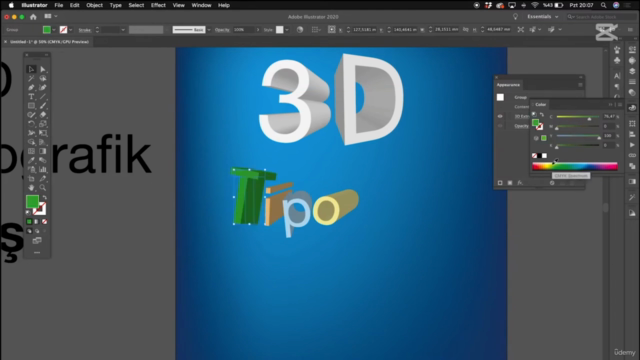The image size is (640, 360).
Task: Choose the Draw Behind mode icon
Action: (37, 231)
